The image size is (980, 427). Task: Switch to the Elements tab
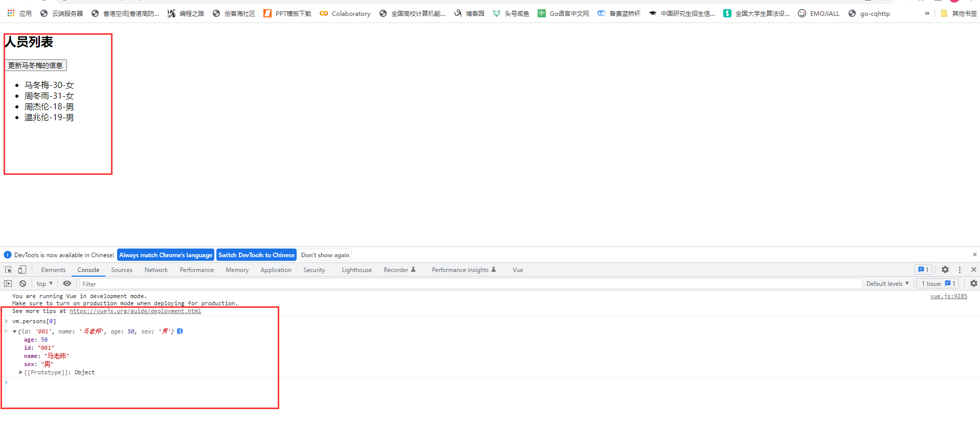[53, 269]
